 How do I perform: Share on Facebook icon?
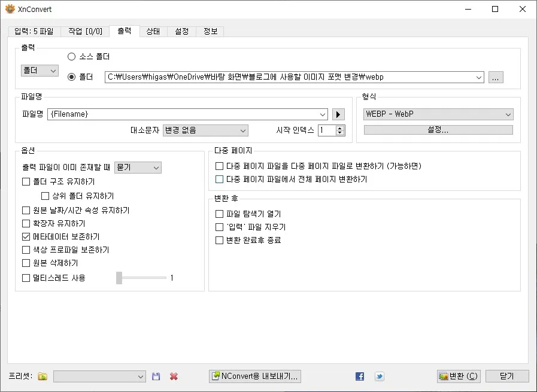point(360,376)
